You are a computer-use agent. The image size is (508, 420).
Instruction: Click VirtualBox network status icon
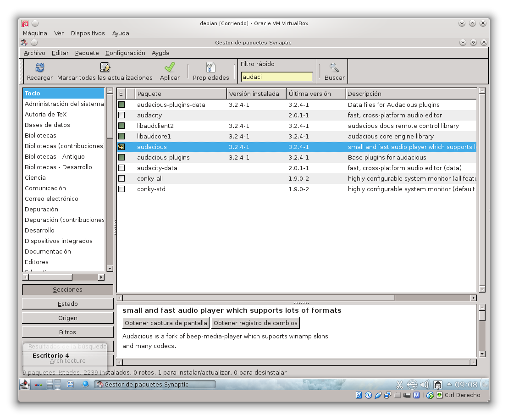(x=387, y=395)
